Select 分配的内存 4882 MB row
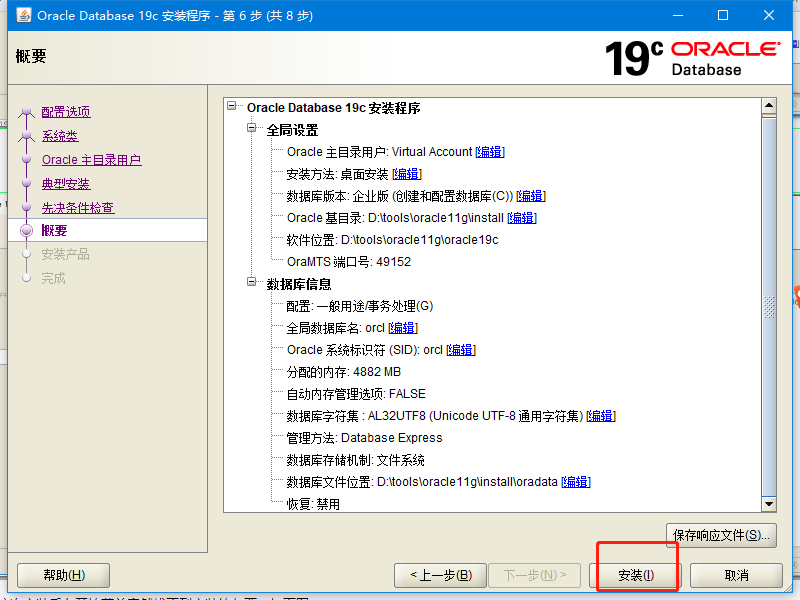 point(343,372)
